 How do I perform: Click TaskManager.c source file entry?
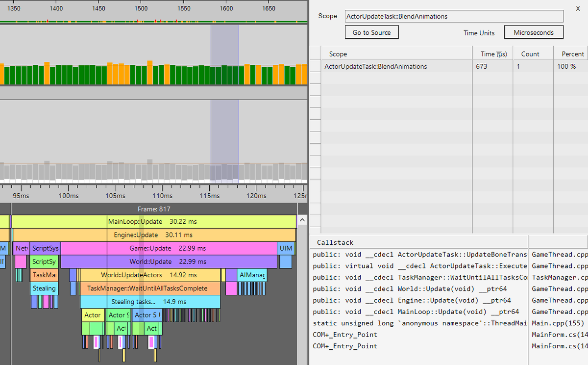coord(559,277)
